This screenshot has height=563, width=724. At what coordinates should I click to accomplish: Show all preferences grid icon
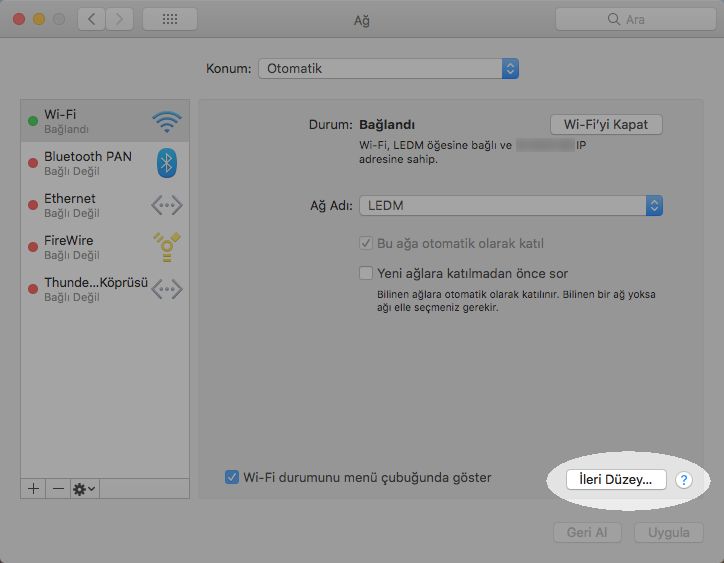(170, 19)
